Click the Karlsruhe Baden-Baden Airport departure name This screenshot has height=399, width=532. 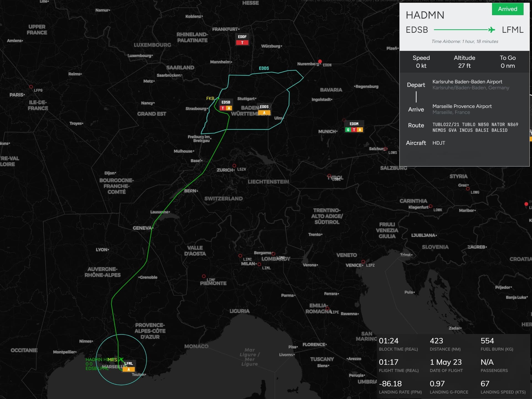tap(467, 82)
